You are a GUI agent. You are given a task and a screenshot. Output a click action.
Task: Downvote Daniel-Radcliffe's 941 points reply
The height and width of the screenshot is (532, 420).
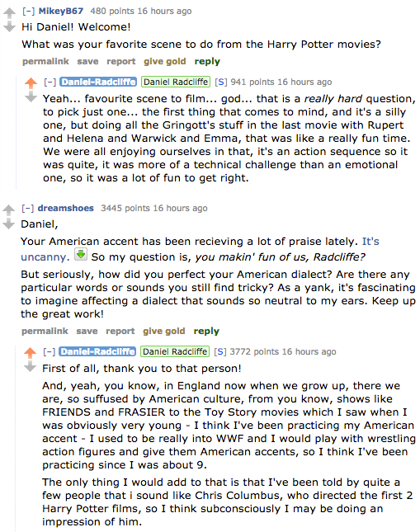click(31, 97)
